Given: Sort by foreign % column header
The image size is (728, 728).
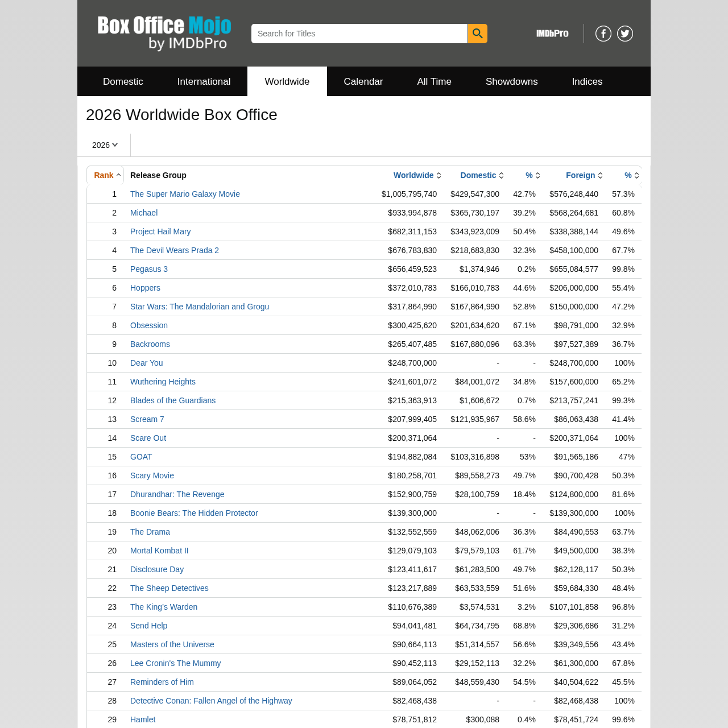Looking at the screenshot, I should tap(632, 175).
